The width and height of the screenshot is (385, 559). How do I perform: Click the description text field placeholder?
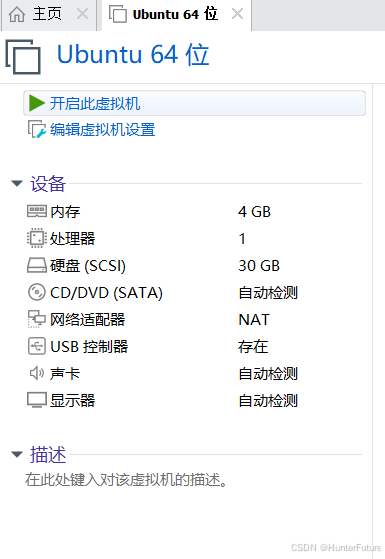pyautogui.click(x=126, y=480)
